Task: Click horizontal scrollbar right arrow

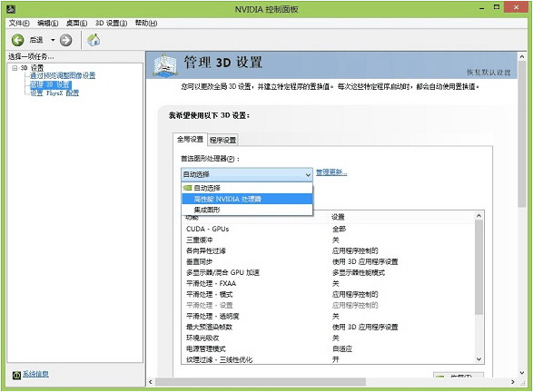Action: pyautogui.click(x=513, y=382)
